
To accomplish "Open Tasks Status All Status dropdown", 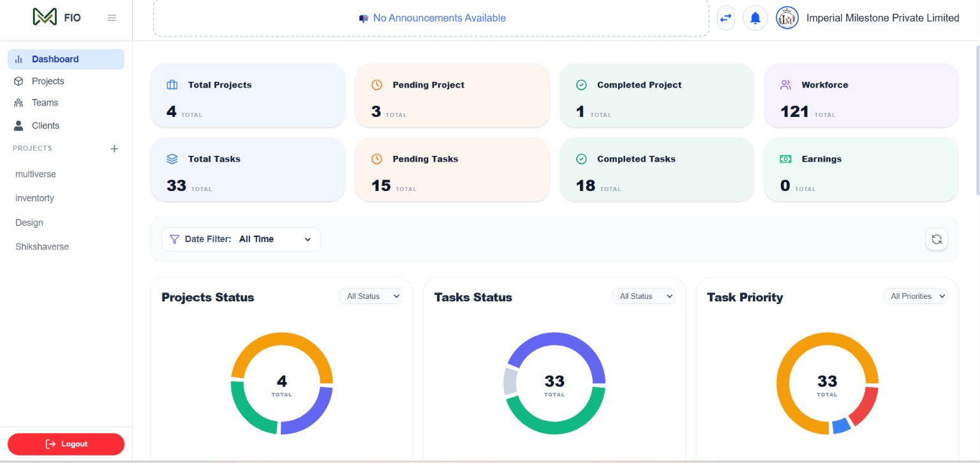I will click(x=643, y=296).
